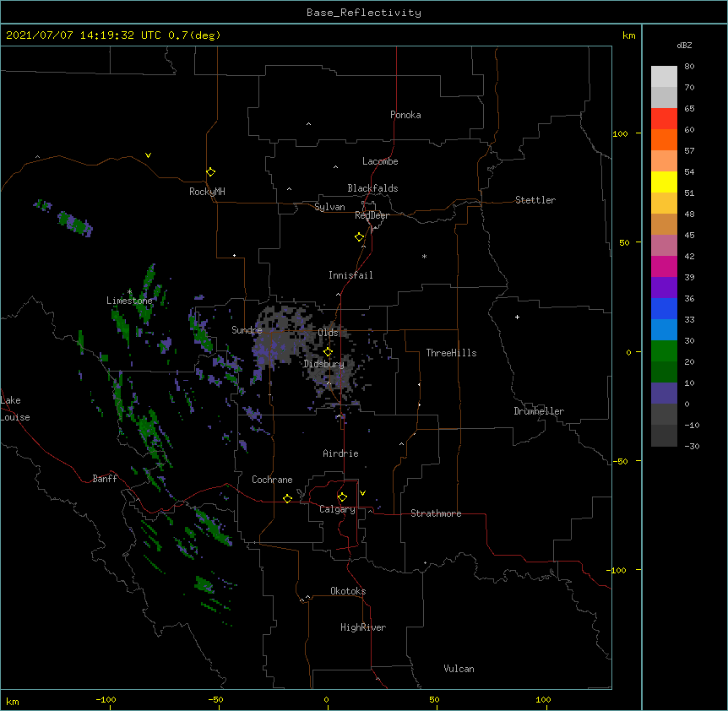Select the magenta 39–42 dBZ legend swatch
This screenshot has height=711, width=728.
[664, 266]
